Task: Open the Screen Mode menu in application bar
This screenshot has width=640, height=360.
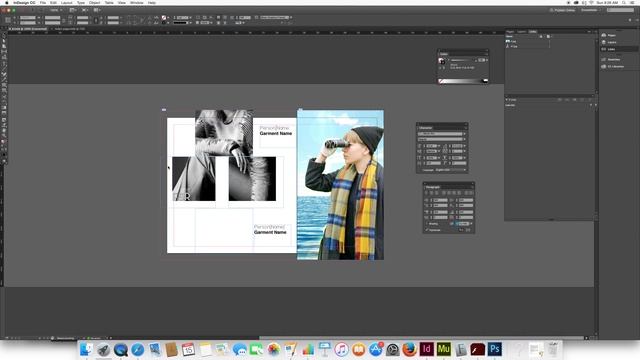Action: pos(85,10)
